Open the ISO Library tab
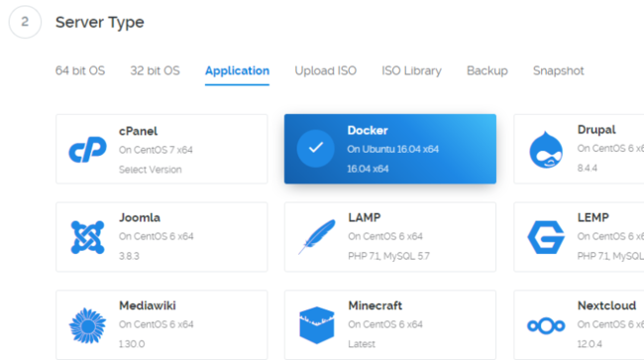Image resolution: width=644 pixels, height=360 pixels. click(x=411, y=70)
